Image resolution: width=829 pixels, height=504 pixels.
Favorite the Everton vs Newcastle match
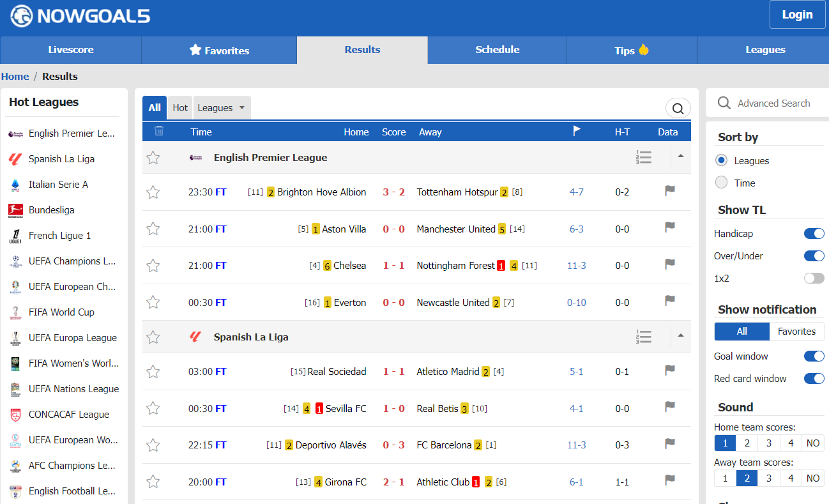click(153, 303)
